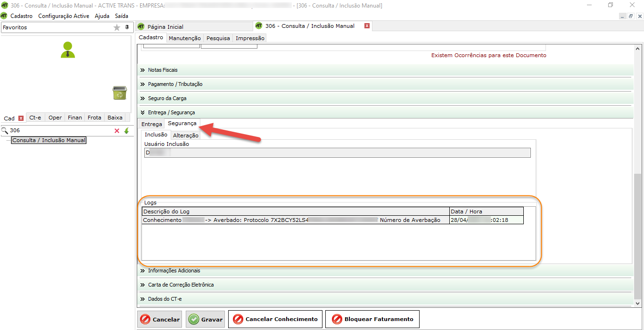Pin the Favoritos panel

(x=127, y=27)
